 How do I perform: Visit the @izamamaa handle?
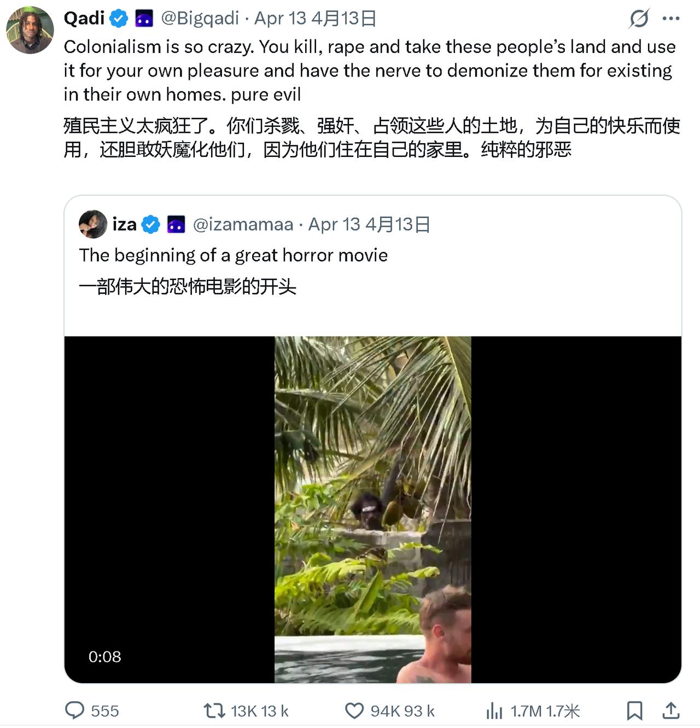(243, 225)
